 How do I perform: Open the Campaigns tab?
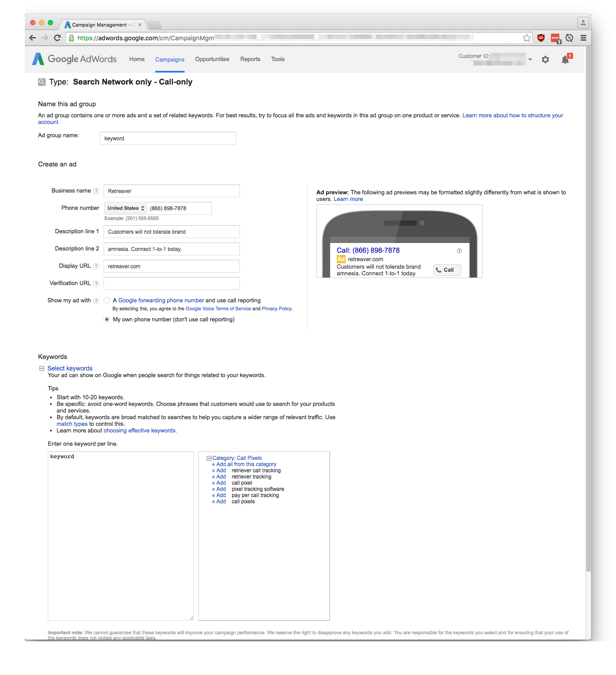[169, 60]
